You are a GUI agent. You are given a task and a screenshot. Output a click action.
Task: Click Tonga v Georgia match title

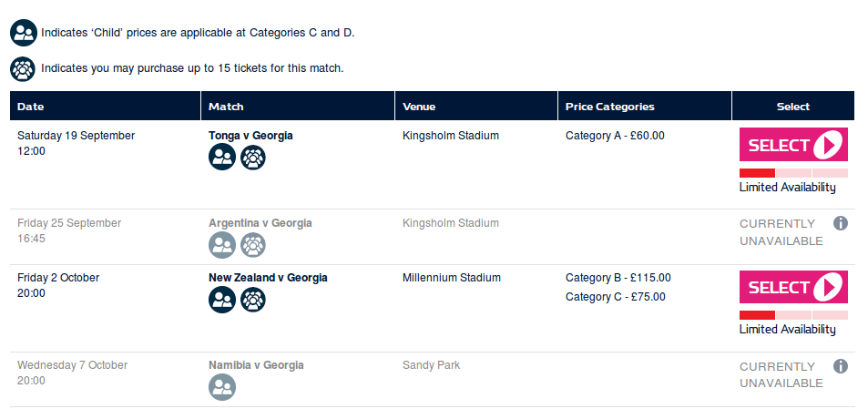[250, 136]
